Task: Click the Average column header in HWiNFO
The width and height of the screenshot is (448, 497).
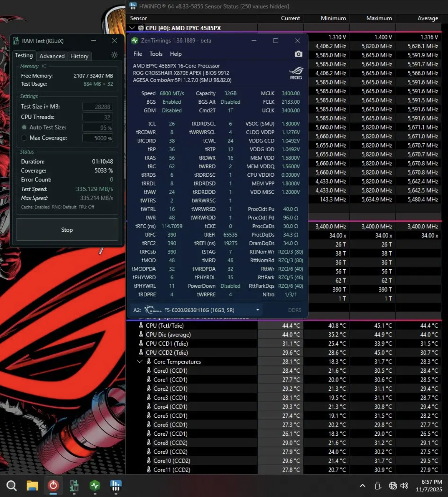Action: (419, 18)
